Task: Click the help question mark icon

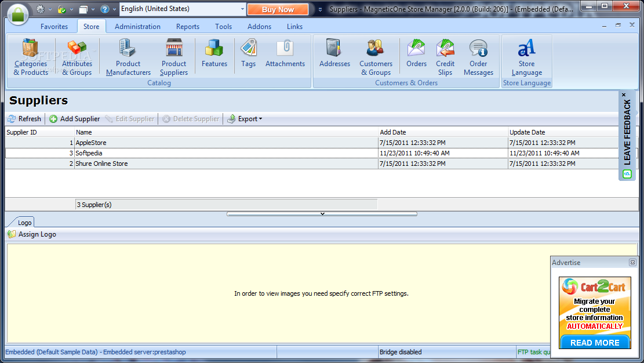Action: (105, 9)
